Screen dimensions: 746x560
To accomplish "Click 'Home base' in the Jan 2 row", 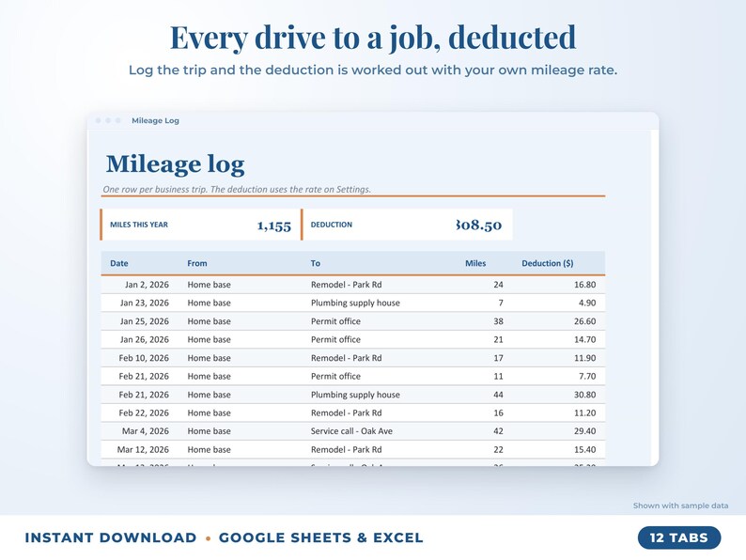I will point(209,285).
